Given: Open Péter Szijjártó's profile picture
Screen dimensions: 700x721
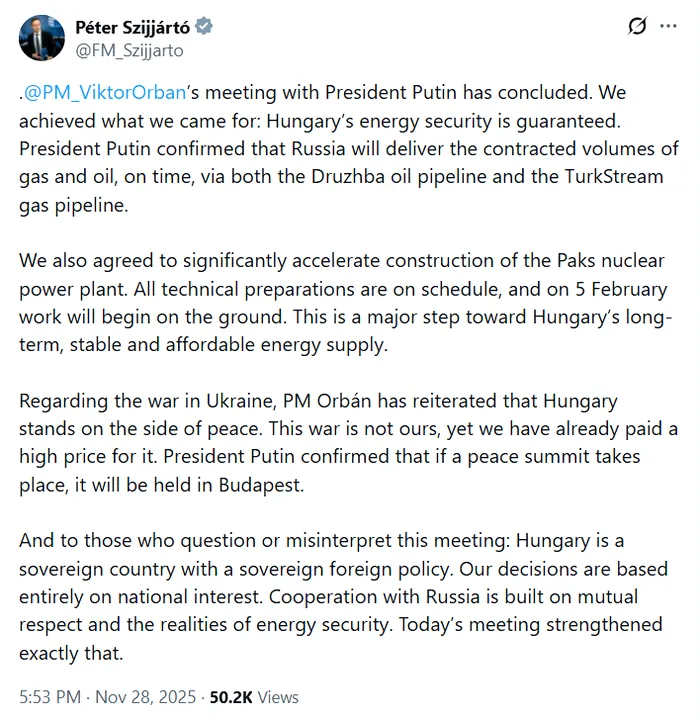Looking at the screenshot, I should pos(42,37).
